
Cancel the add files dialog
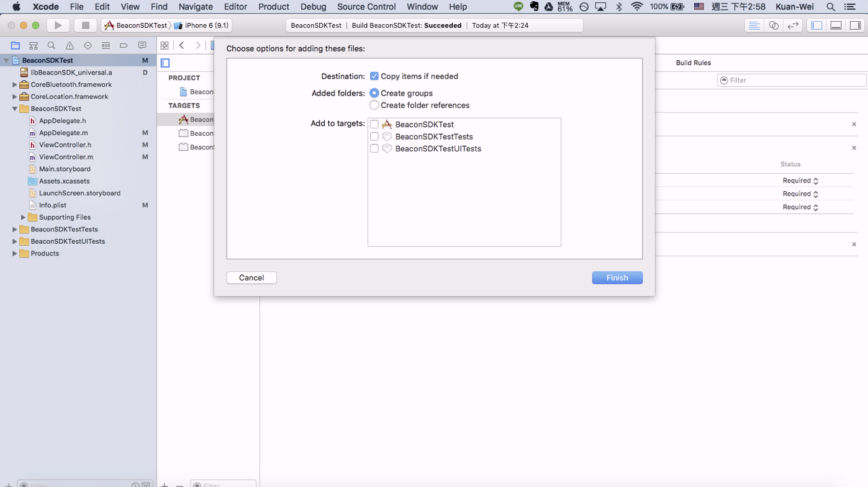251,278
